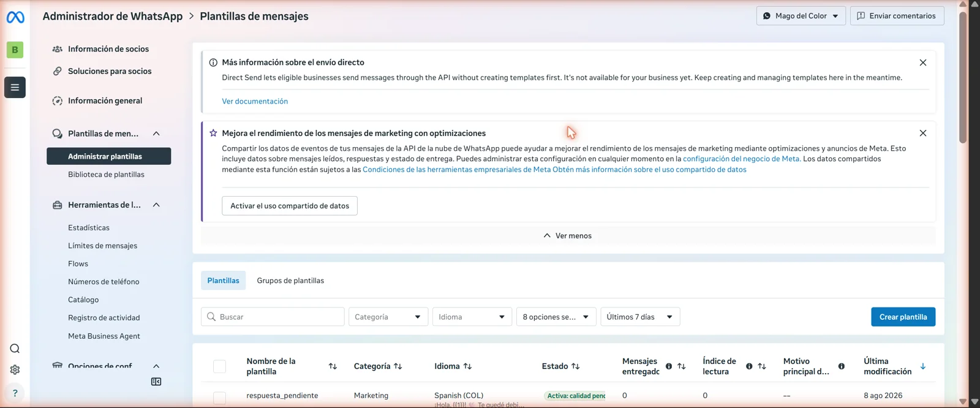The height and width of the screenshot is (408, 980).
Task: Click Administrador de WhatsApp breadcrumb
Action: [113, 17]
